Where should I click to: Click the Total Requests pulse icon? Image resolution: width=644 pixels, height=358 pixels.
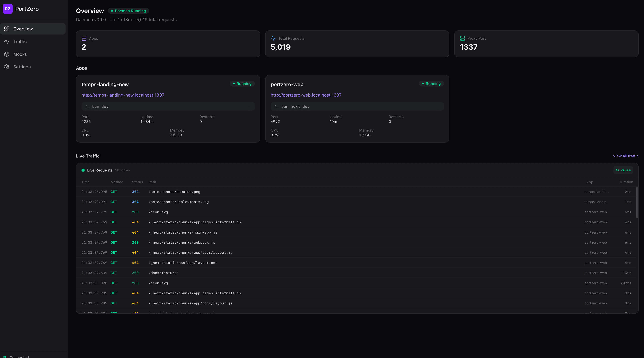click(273, 38)
